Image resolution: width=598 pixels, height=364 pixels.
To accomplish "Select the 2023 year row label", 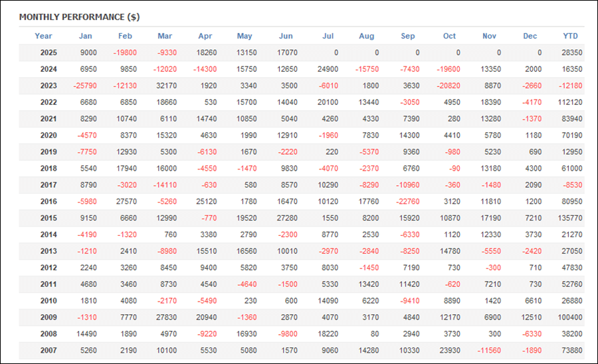I will [49, 86].
